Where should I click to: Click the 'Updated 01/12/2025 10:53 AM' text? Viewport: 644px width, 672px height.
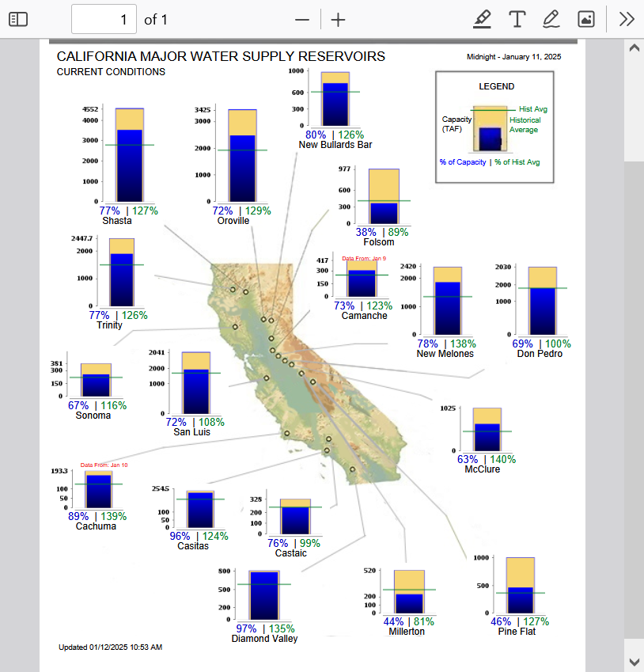(x=111, y=647)
